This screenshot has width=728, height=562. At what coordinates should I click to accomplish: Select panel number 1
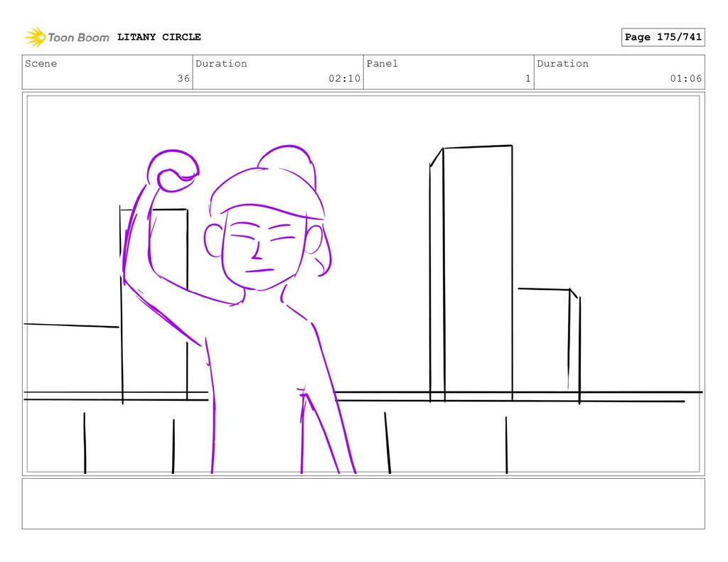[x=528, y=78]
